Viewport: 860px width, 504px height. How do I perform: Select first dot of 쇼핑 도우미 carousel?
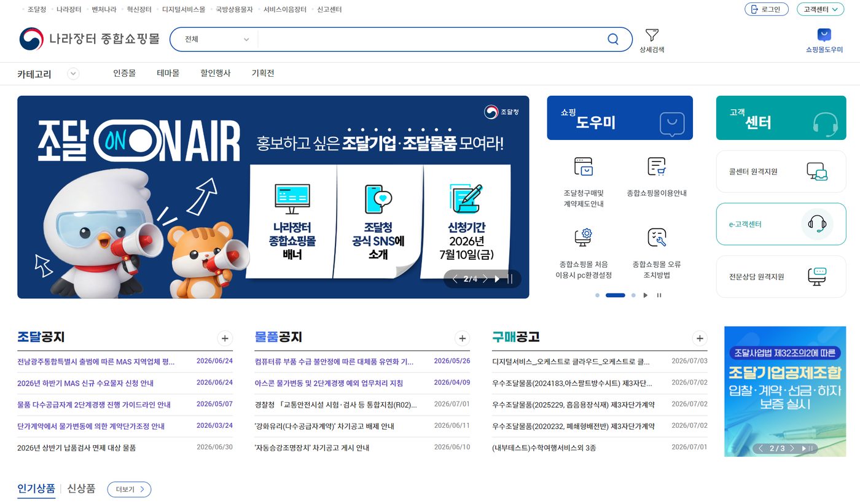[x=597, y=295]
